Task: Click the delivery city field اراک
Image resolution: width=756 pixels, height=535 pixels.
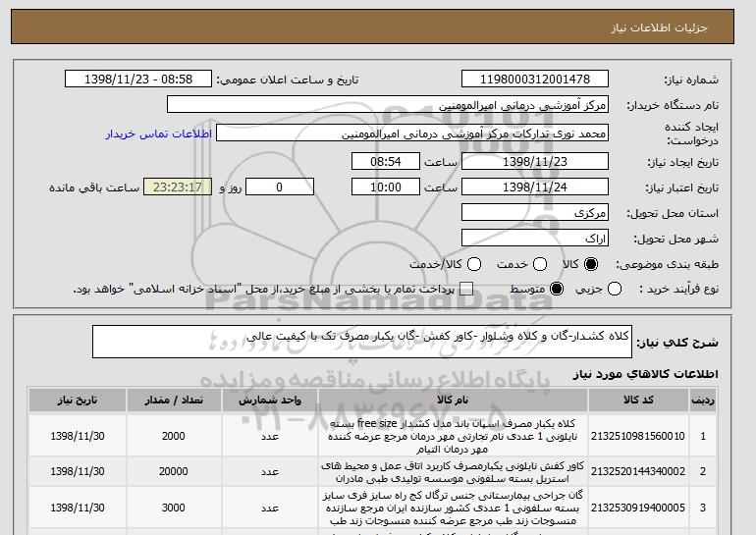Action: click(535, 239)
